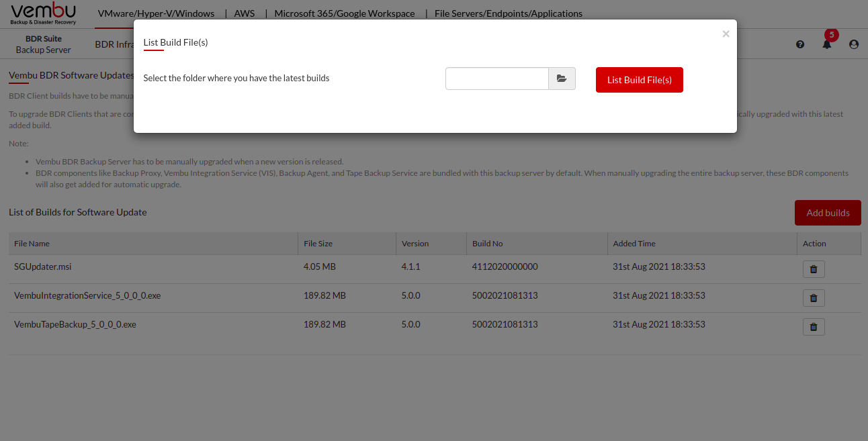Viewport: 868px width, 441px height.
Task: Delete the VembuIntegrationService_5_0_0_0.exe build
Action: click(814, 298)
